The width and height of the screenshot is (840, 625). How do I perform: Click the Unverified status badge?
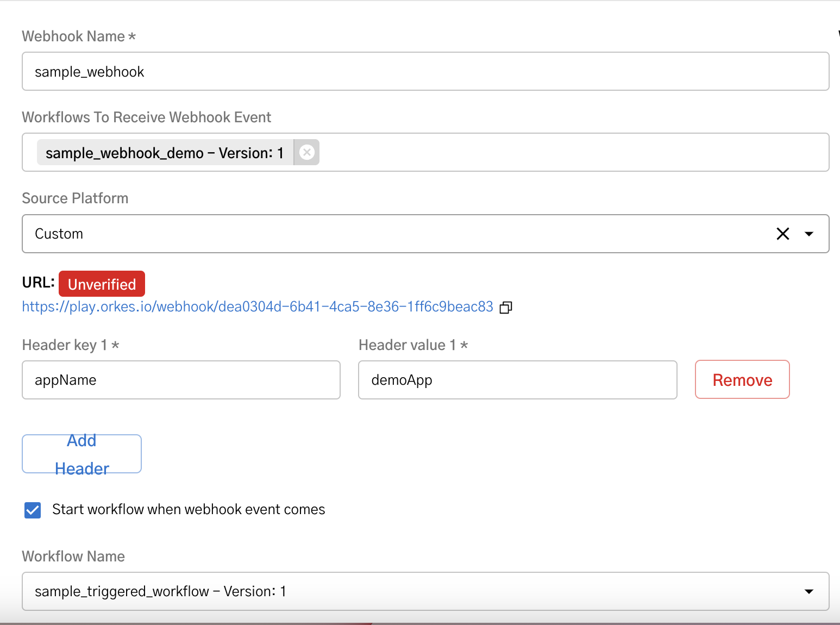(102, 283)
